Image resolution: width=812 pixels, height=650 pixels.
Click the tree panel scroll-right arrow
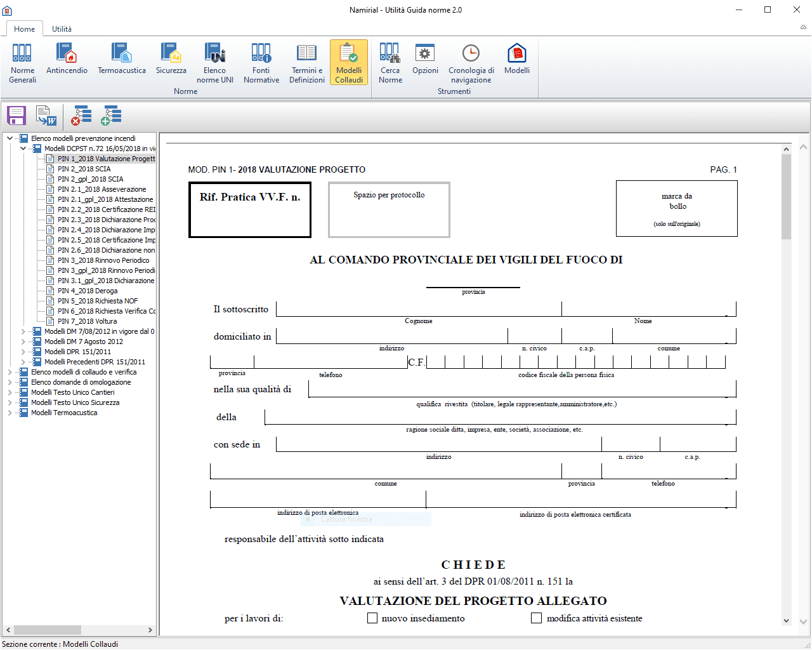coord(150,630)
